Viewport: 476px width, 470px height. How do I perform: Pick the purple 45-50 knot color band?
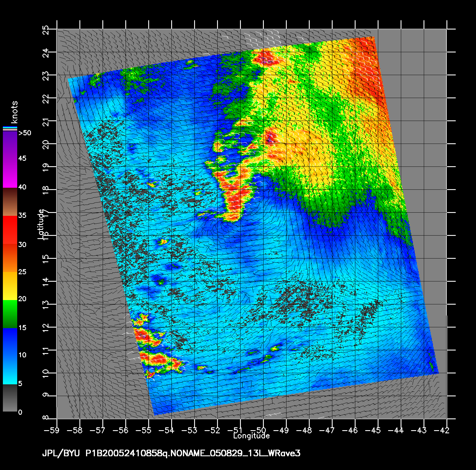tap(10, 145)
